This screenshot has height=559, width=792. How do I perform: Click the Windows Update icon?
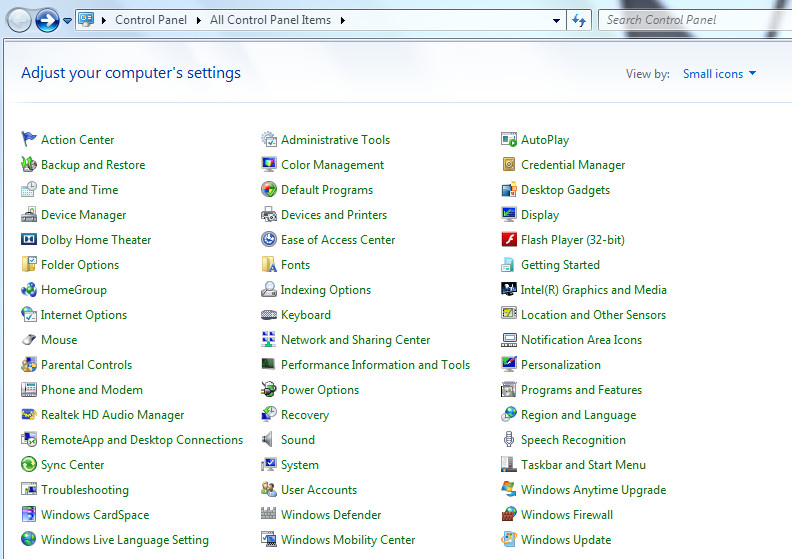pos(509,539)
